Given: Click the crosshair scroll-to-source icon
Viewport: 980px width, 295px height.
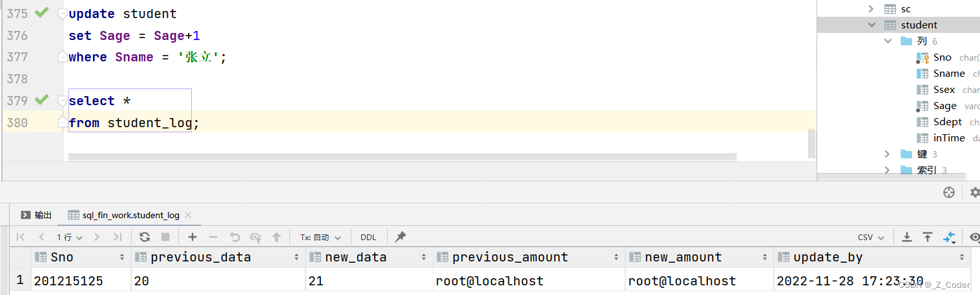Looking at the screenshot, I should [949, 192].
